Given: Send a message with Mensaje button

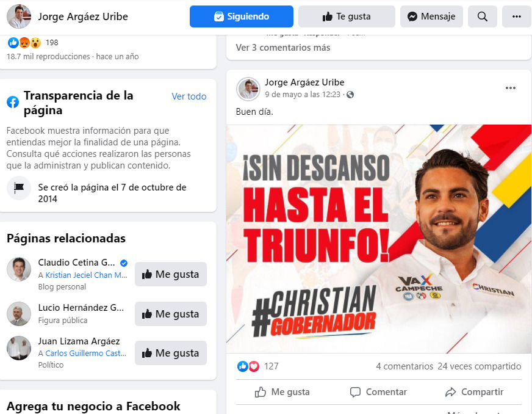Looking at the screenshot, I should (x=431, y=16).
